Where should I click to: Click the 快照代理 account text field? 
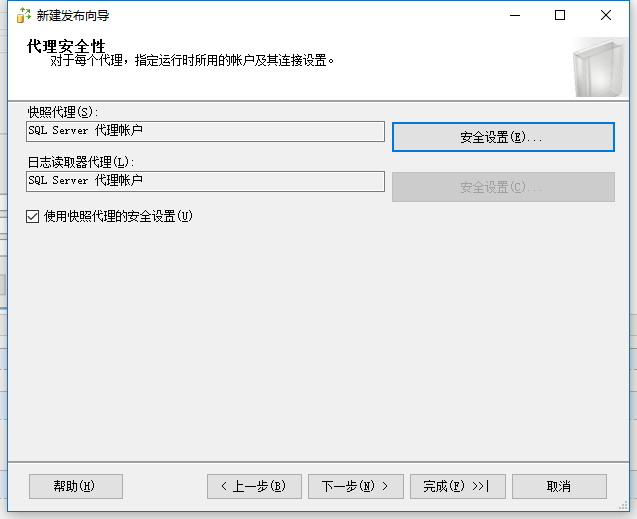point(205,131)
